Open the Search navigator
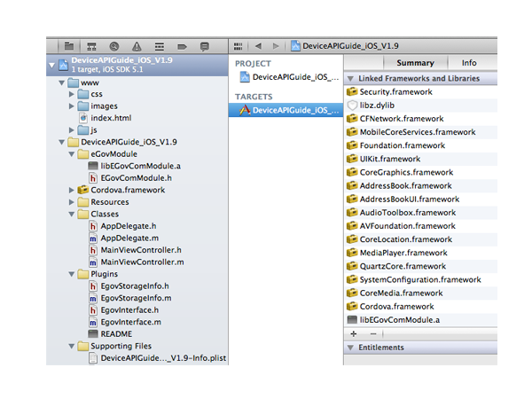 click(113, 45)
